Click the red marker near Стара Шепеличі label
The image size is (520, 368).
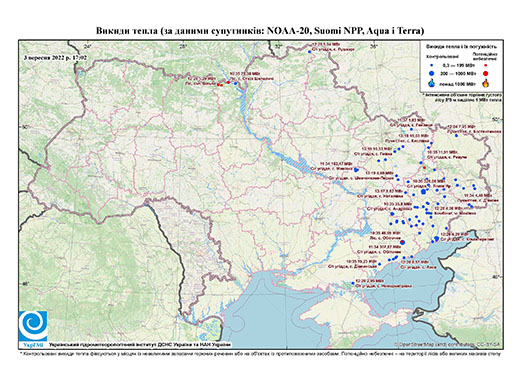228,82
